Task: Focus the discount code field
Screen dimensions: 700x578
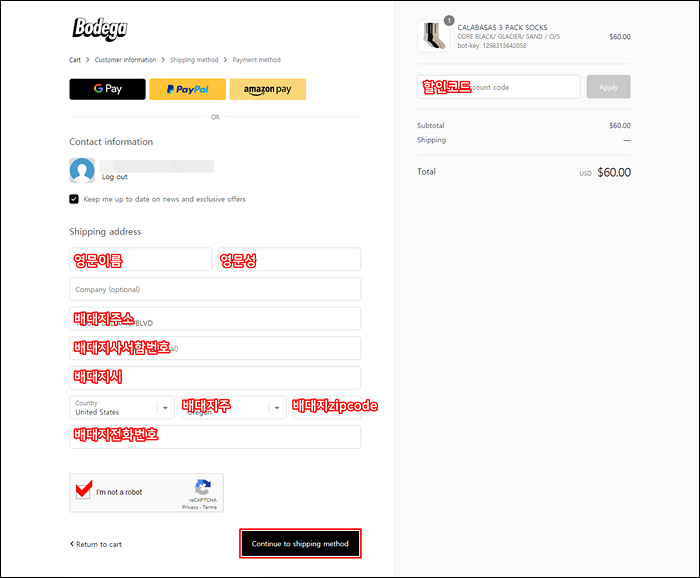Action: click(x=499, y=87)
